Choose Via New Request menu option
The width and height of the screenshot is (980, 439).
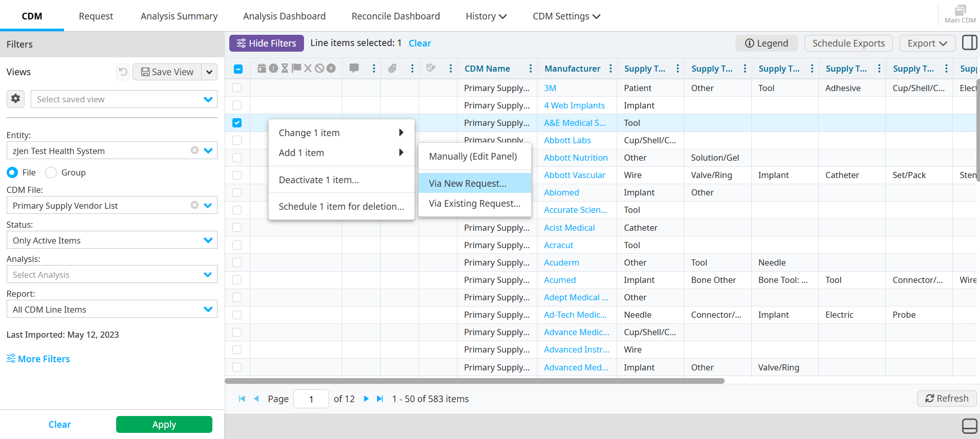pos(468,183)
